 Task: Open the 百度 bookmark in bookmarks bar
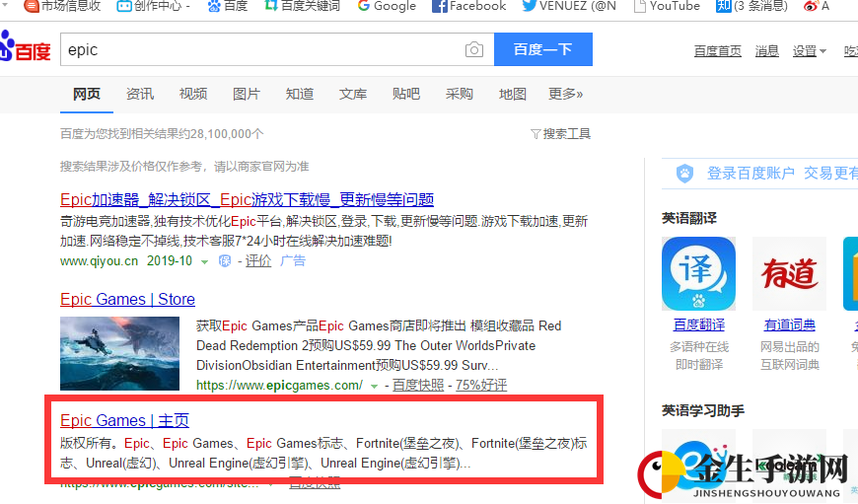pos(228,6)
